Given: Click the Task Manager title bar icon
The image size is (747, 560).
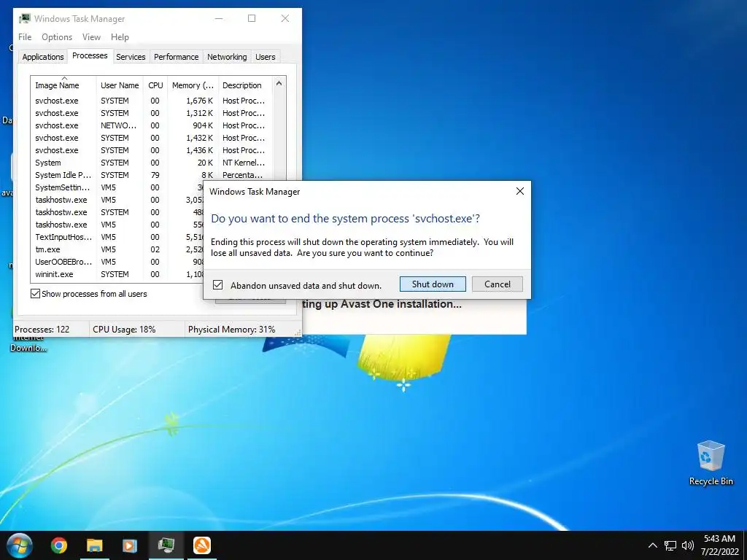Looking at the screenshot, I should (x=24, y=18).
